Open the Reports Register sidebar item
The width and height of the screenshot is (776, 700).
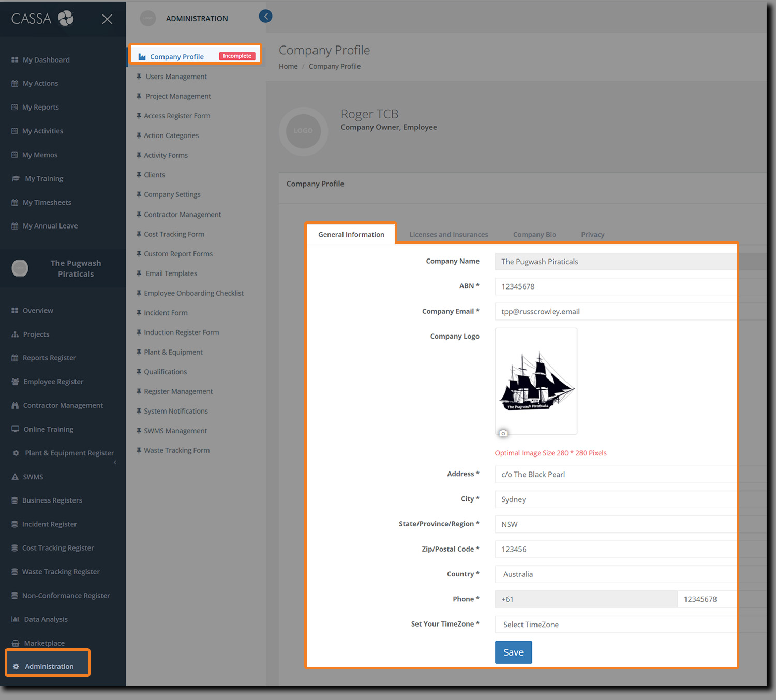point(49,358)
